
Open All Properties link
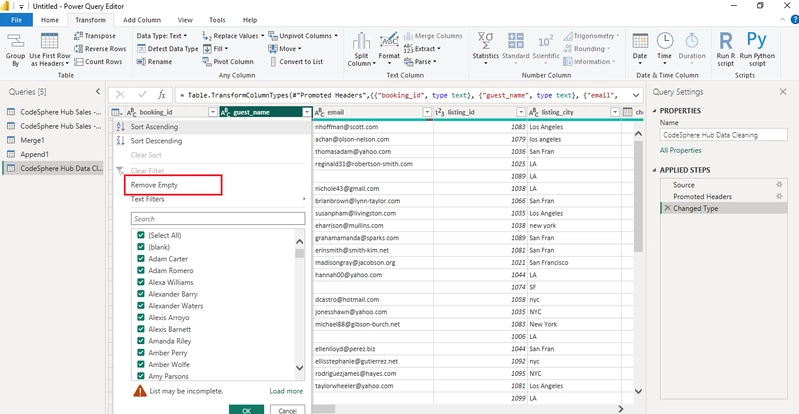click(x=680, y=150)
